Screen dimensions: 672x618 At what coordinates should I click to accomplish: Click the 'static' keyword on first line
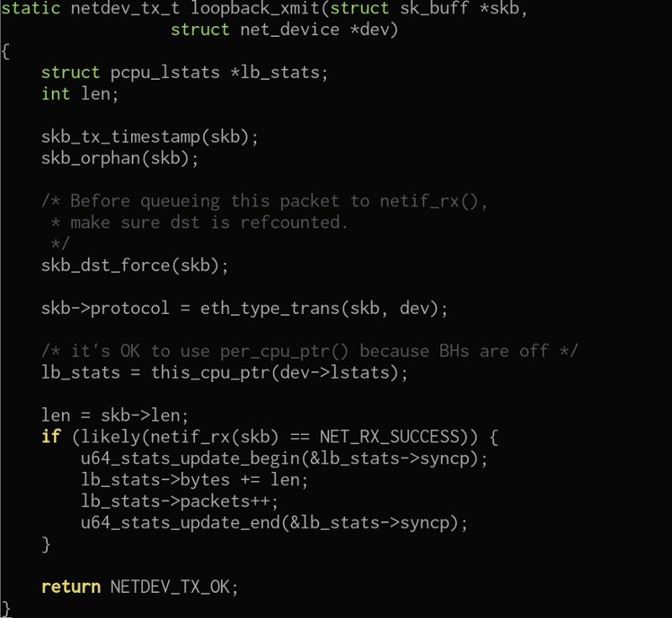pos(31,9)
